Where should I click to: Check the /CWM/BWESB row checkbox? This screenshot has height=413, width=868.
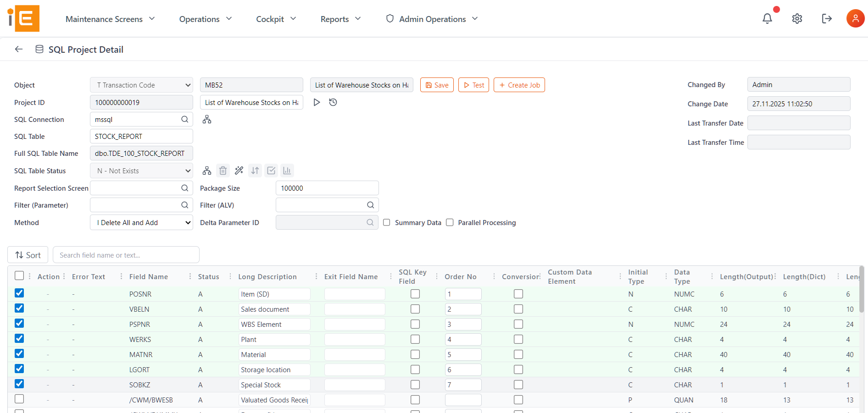(x=19, y=399)
